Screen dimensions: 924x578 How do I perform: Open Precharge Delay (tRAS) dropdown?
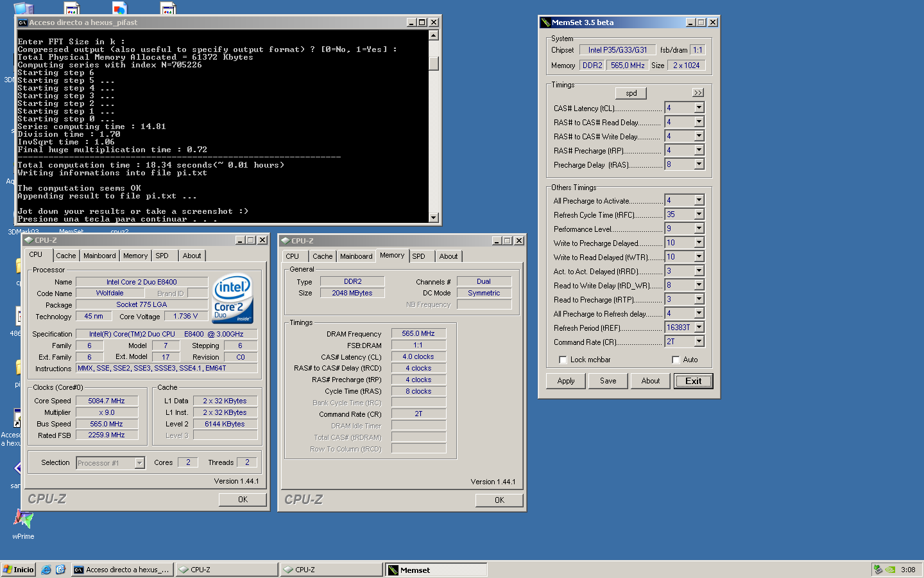(x=699, y=164)
